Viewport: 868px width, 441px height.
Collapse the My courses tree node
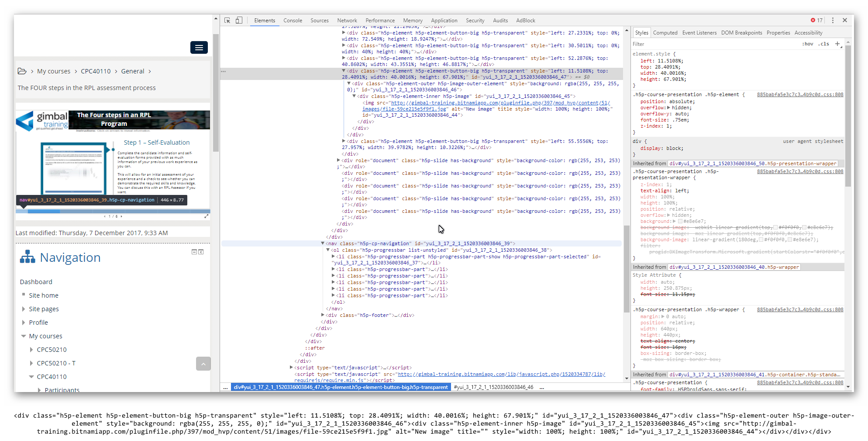(24, 336)
